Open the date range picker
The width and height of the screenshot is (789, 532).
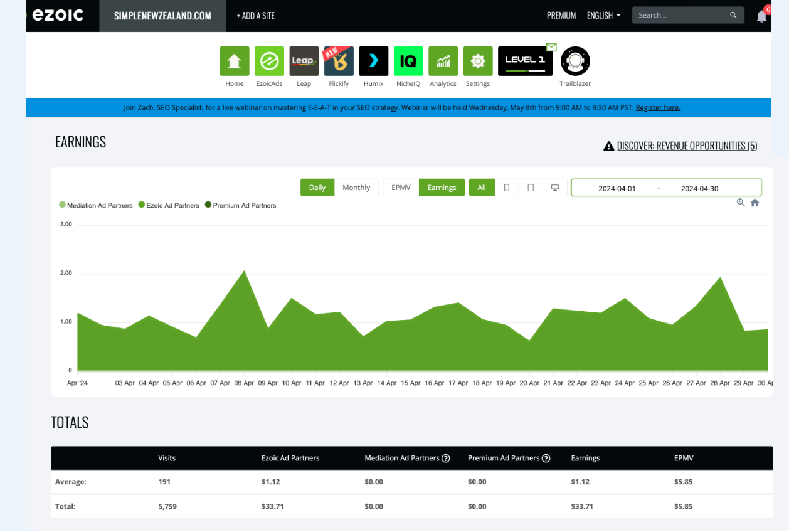[x=666, y=188]
